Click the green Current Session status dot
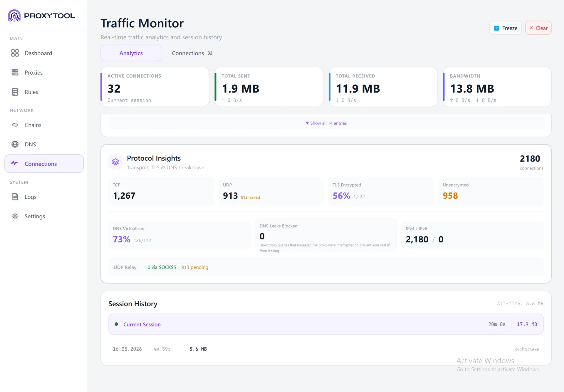This screenshot has height=392, width=564. 116,324
